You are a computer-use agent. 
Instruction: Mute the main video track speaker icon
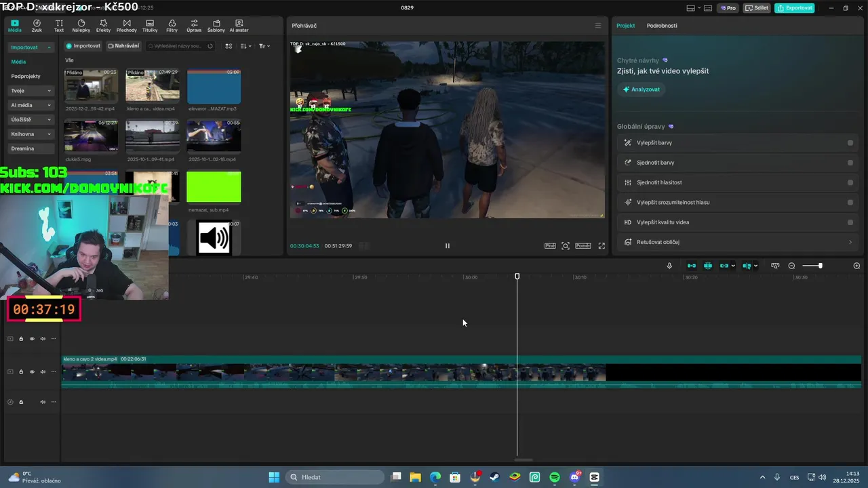point(43,371)
